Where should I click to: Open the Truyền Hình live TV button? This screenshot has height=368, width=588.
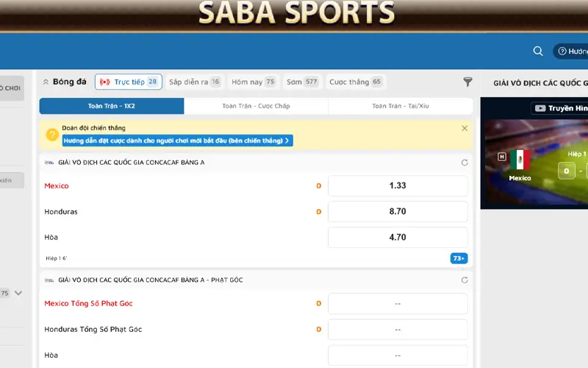pyautogui.click(x=559, y=108)
